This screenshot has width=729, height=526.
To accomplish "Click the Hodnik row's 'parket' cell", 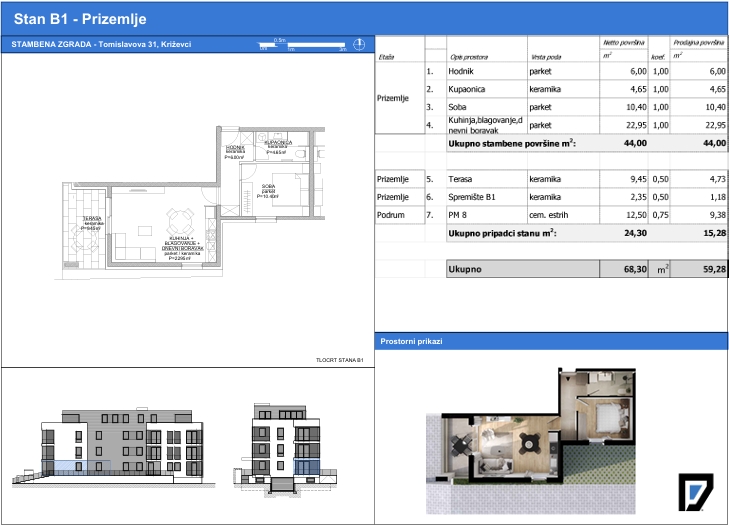I will pos(563,71).
